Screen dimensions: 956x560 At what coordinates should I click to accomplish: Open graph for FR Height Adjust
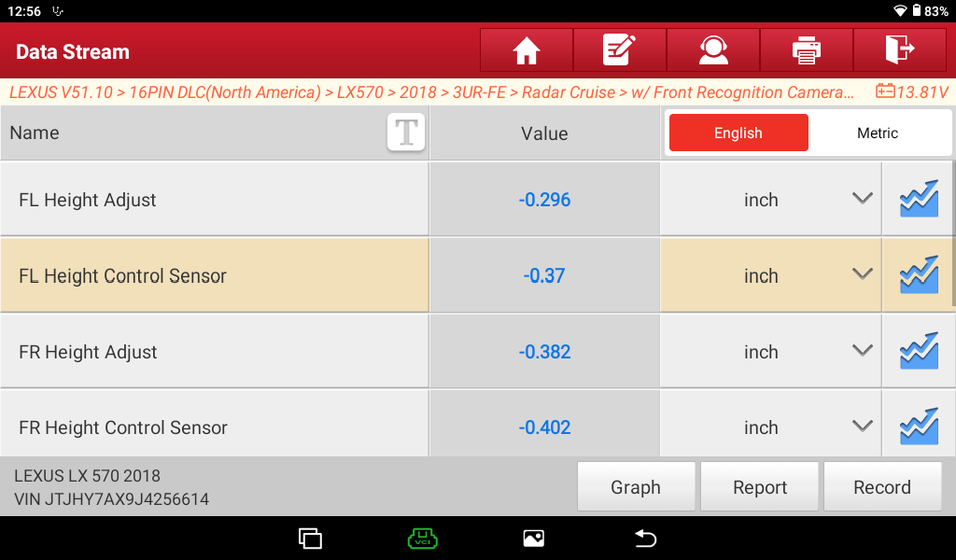[x=919, y=351]
